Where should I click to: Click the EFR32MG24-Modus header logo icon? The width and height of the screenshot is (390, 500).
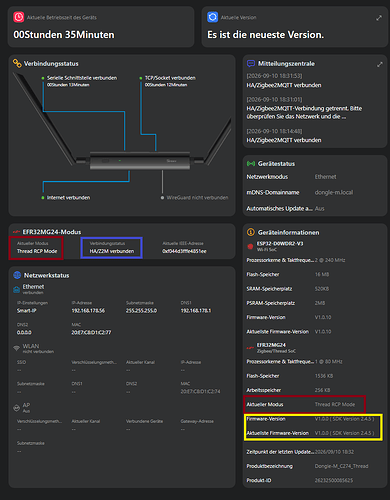(x=16, y=232)
